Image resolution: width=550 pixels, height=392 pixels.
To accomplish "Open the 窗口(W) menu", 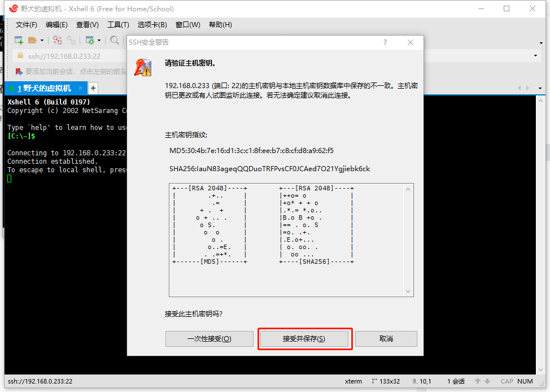I will click(187, 24).
